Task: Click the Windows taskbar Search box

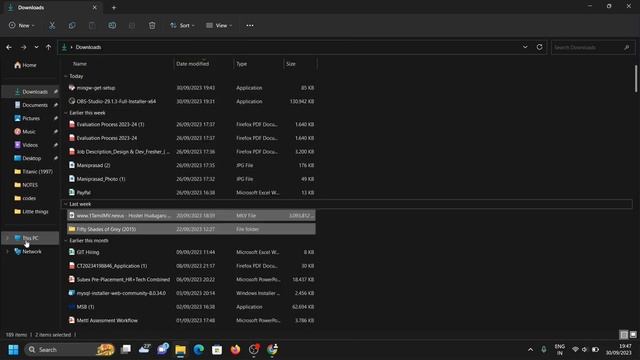Action: (x=70, y=349)
